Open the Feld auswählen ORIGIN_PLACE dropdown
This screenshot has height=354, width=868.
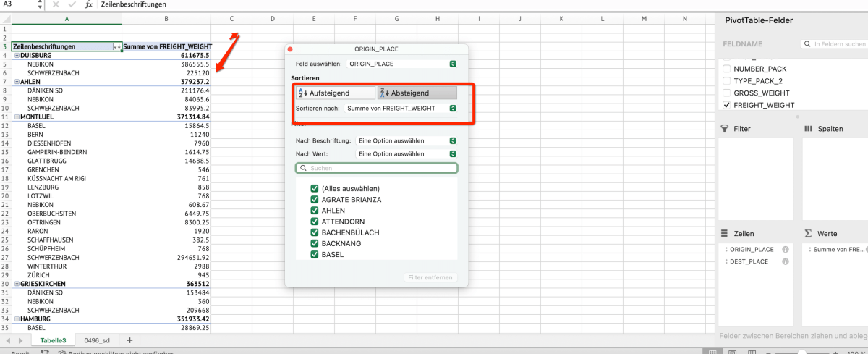pos(401,64)
